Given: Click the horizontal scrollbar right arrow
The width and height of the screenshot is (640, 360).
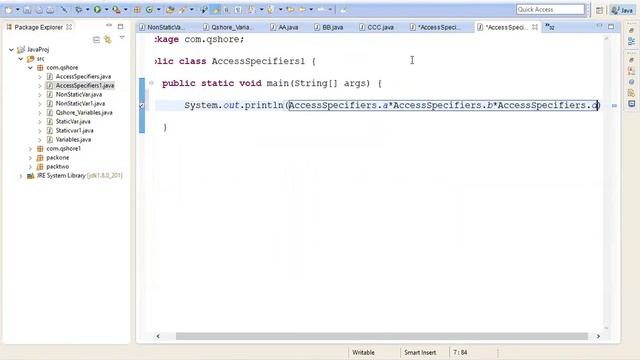Looking at the screenshot, I should [x=598, y=336].
